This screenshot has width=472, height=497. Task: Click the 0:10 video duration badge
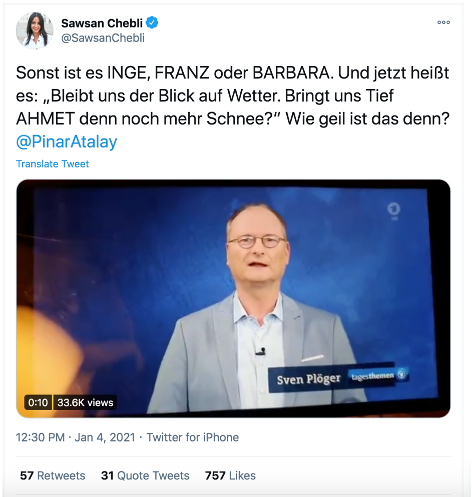point(38,402)
